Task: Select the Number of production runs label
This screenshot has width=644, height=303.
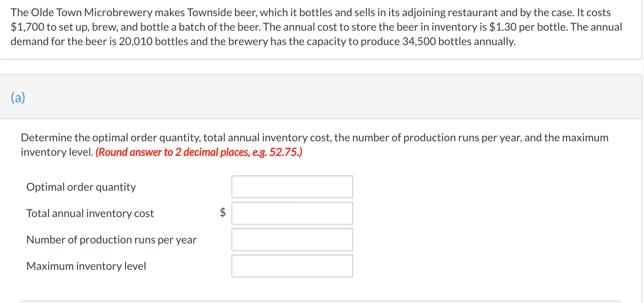Action: point(111,239)
